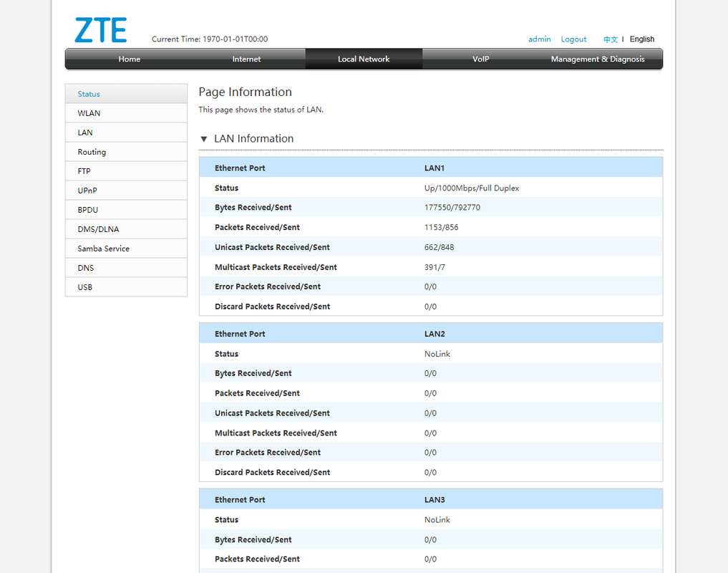Open FTP in the sidebar

pyautogui.click(x=126, y=171)
